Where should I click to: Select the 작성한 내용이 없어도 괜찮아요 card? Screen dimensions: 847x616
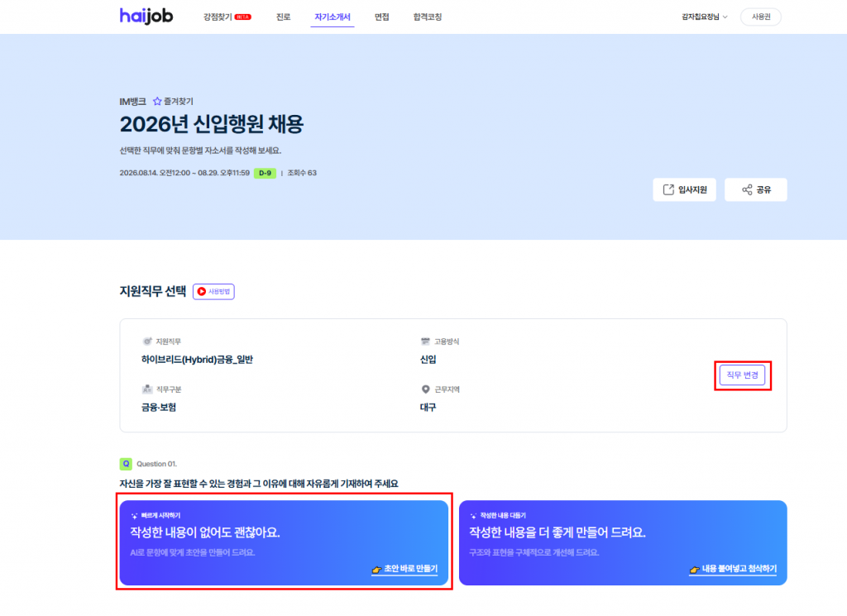285,542
